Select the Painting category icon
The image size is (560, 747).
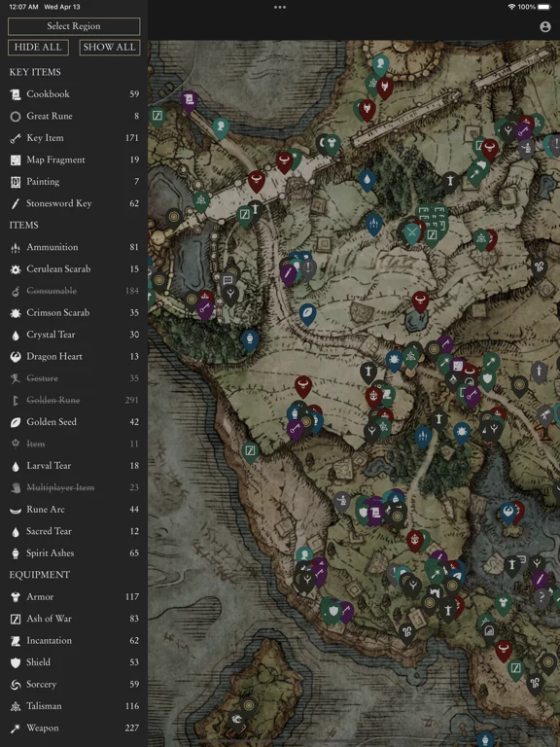pyautogui.click(x=16, y=182)
